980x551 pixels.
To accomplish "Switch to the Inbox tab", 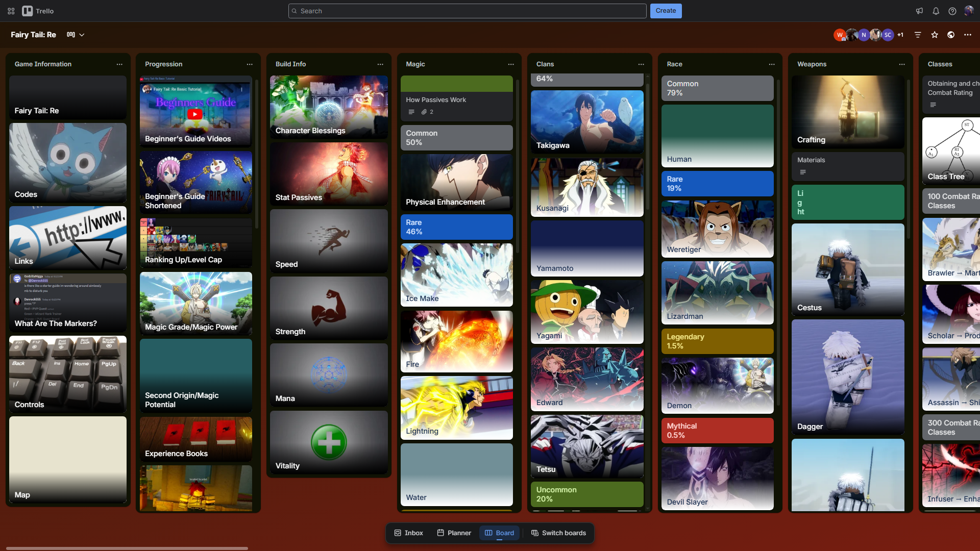I will pos(408,533).
